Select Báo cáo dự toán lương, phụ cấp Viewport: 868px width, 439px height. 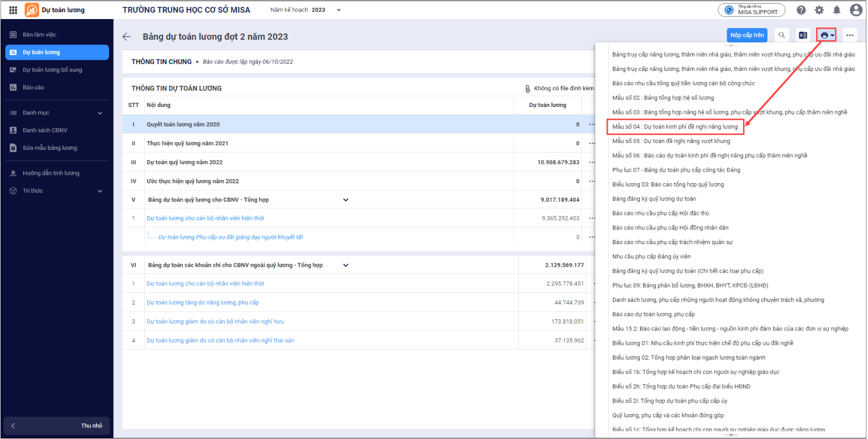pyautogui.click(x=654, y=315)
